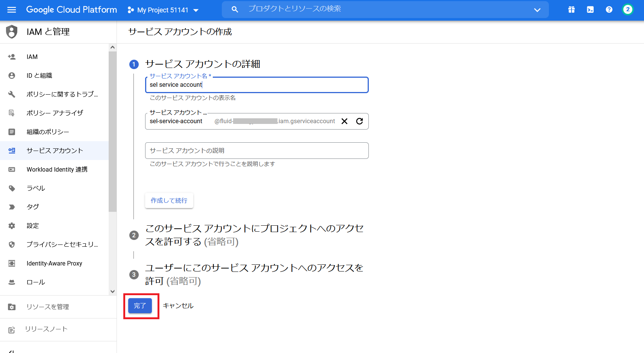Click the プライバシーとセキュリ... shield icon
This screenshot has height=353, width=644.
coord(12,244)
